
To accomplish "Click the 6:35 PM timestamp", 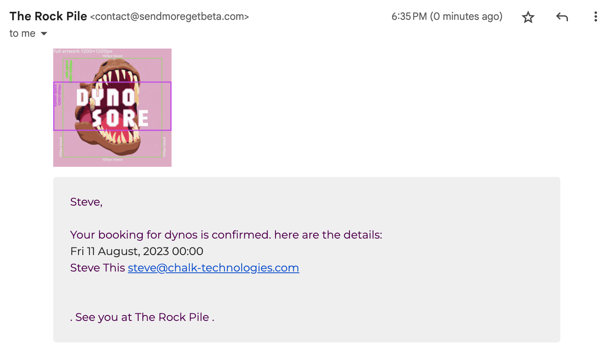I will [x=409, y=16].
